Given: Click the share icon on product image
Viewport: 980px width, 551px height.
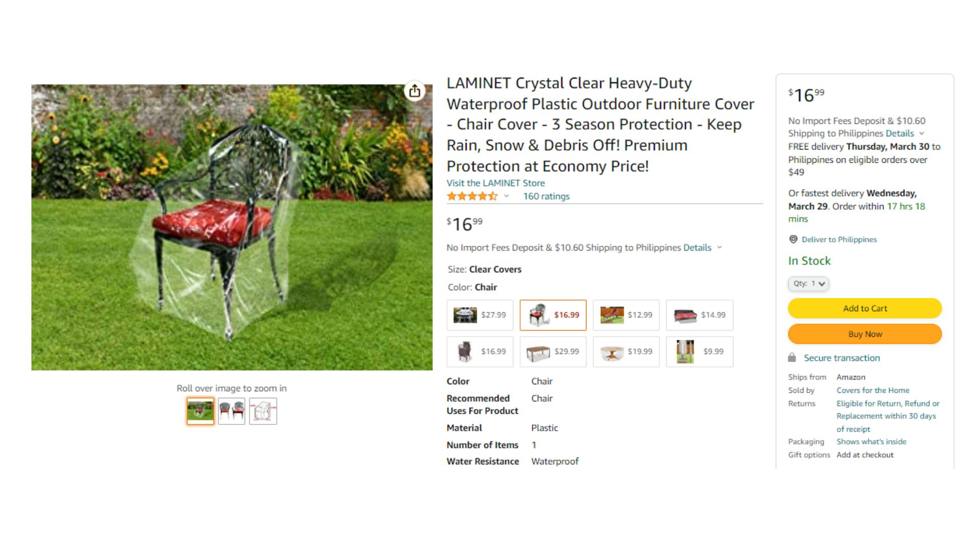Looking at the screenshot, I should pyautogui.click(x=414, y=91).
